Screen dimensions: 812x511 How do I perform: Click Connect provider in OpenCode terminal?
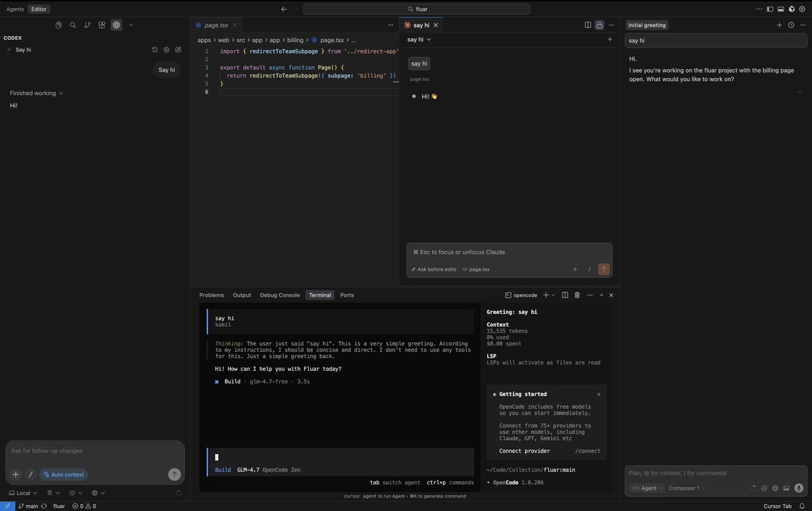click(524, 451)
